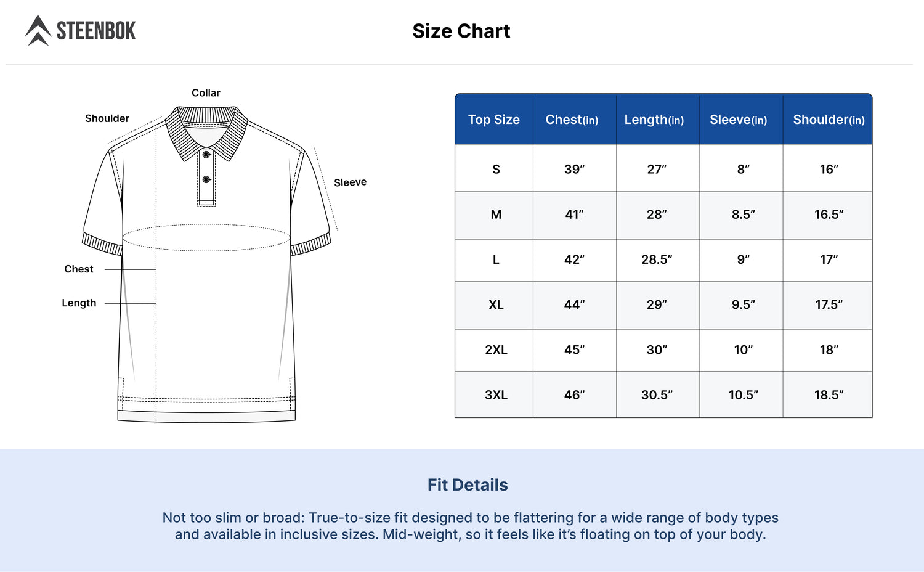Click the 28.5" length cell for size L
The width and height of the screenshot is (924, 572).
point(657,259)
